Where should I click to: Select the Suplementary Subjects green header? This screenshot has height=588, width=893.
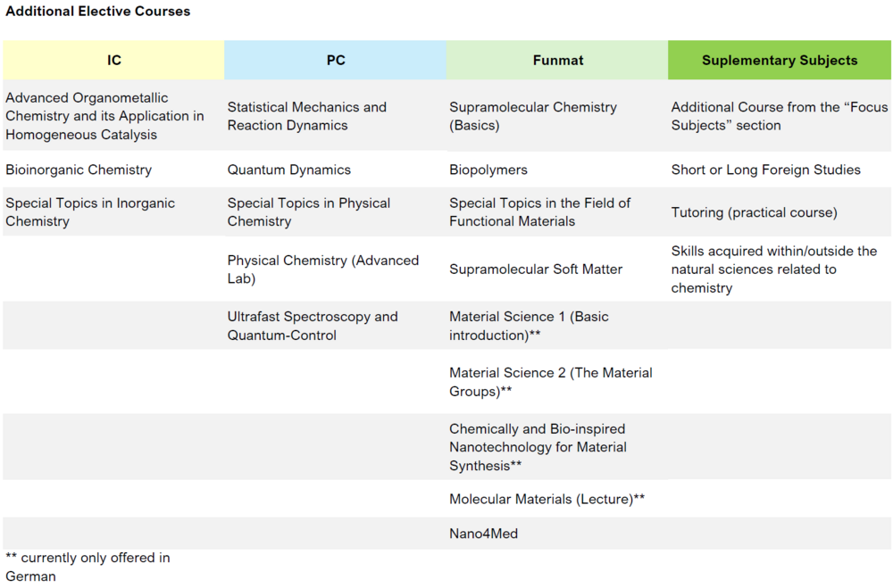[x=779, y=61]
